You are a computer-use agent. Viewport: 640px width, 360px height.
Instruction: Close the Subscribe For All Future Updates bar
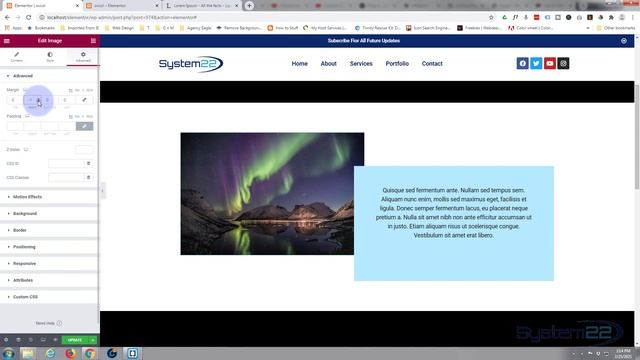point(624,41)
